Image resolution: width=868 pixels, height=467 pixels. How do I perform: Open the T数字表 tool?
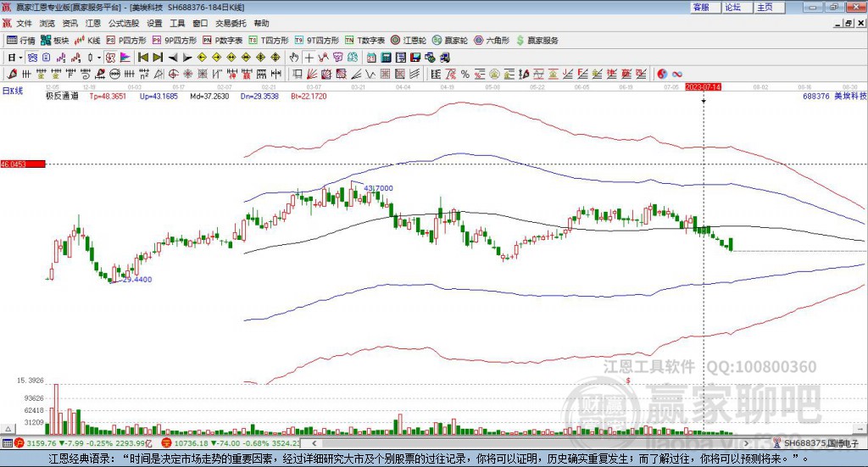coord(364,41)
